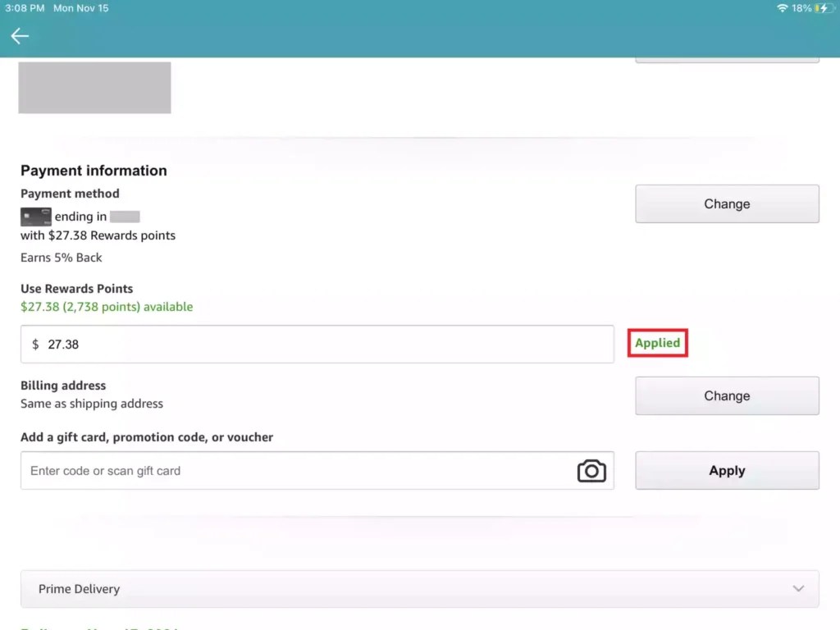Tap the gray product image placeholder

[x=95, y=87]
